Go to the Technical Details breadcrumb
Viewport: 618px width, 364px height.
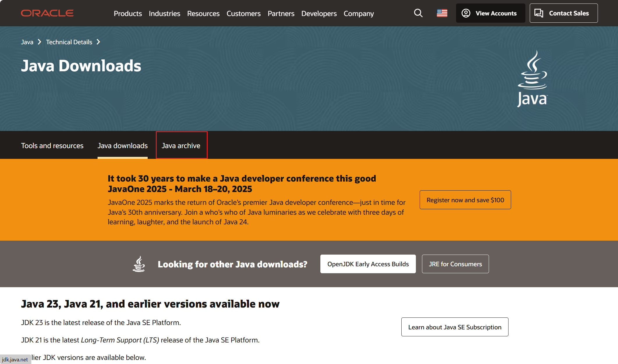click(69, 42)
